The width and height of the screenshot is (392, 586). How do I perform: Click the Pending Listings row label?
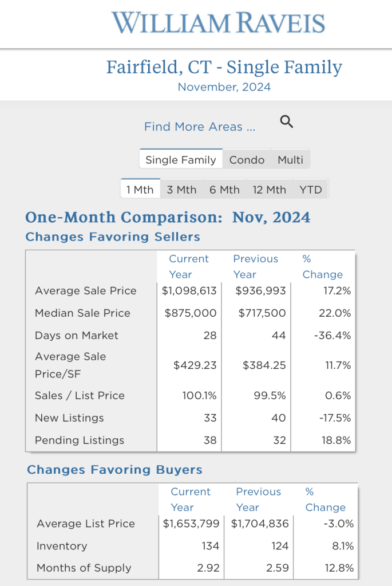pos(80,441)
